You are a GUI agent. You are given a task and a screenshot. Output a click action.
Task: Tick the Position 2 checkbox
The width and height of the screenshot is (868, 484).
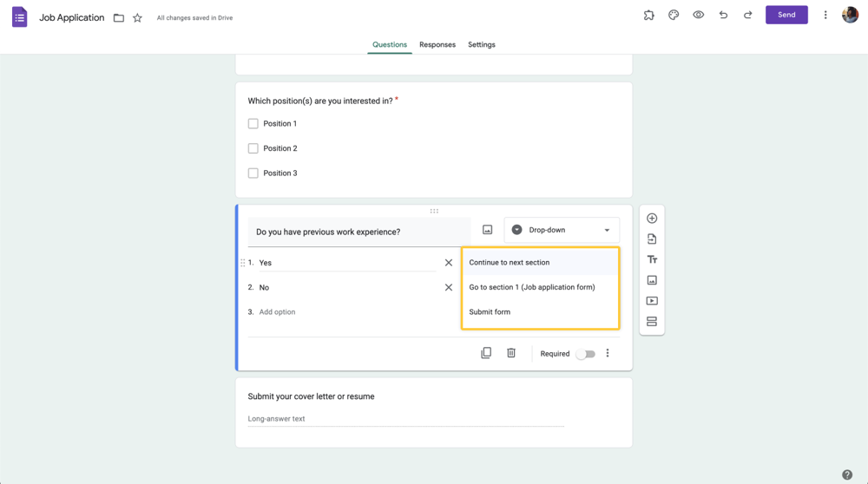[253, 148]
